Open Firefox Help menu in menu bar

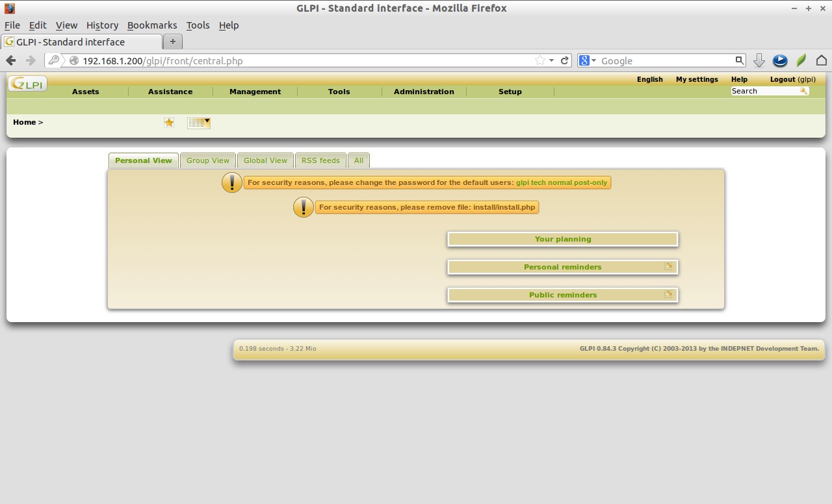(229, 25)
